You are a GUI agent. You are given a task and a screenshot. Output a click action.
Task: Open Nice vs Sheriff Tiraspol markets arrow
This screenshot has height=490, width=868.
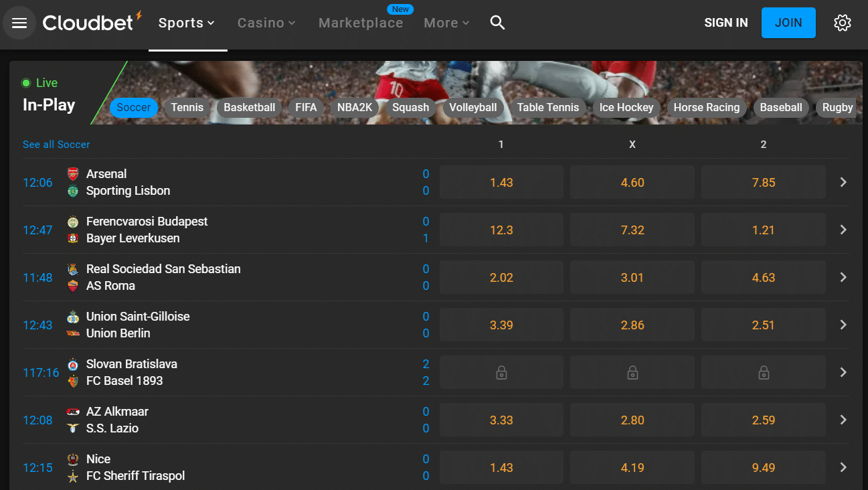(843, 467)
